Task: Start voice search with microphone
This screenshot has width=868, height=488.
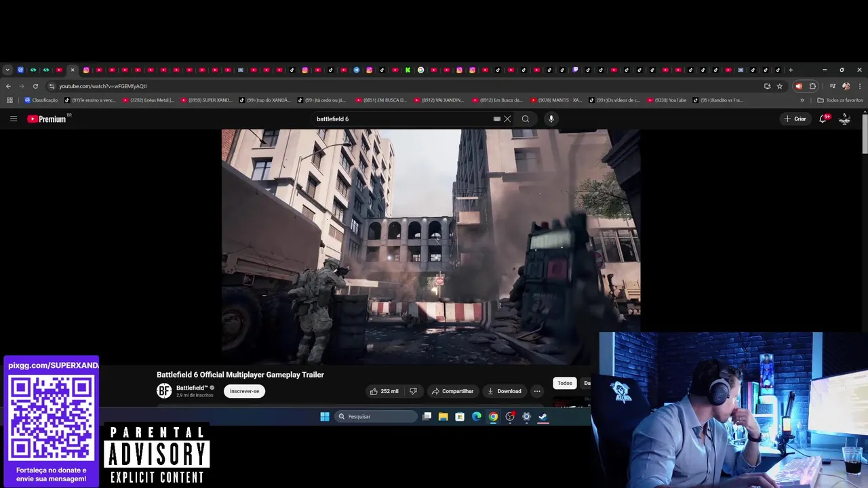Action: [551, 119]
